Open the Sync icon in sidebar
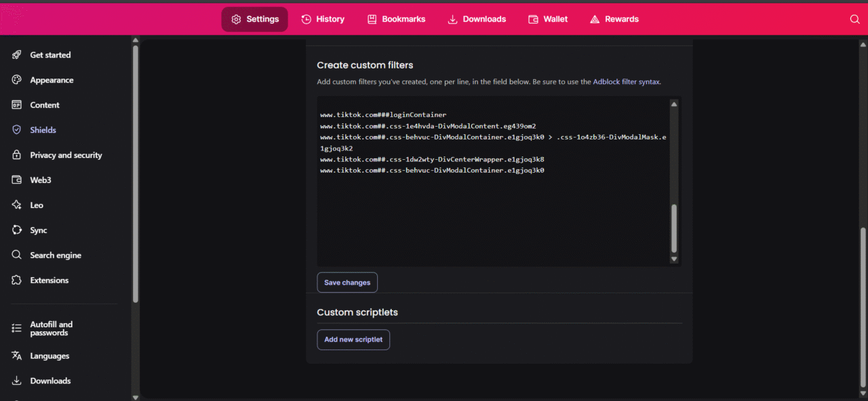The height and width of the screenshot is (401, 868). pyautogui.click(x=17, y=230)
